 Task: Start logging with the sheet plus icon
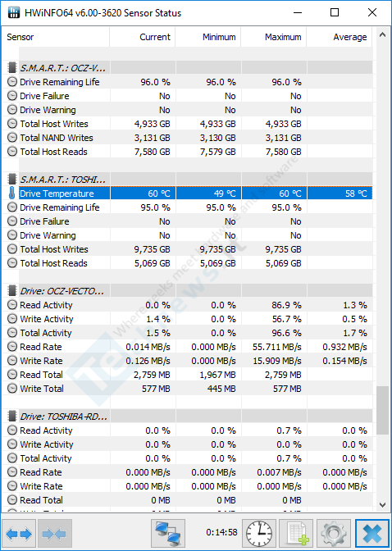296,534
